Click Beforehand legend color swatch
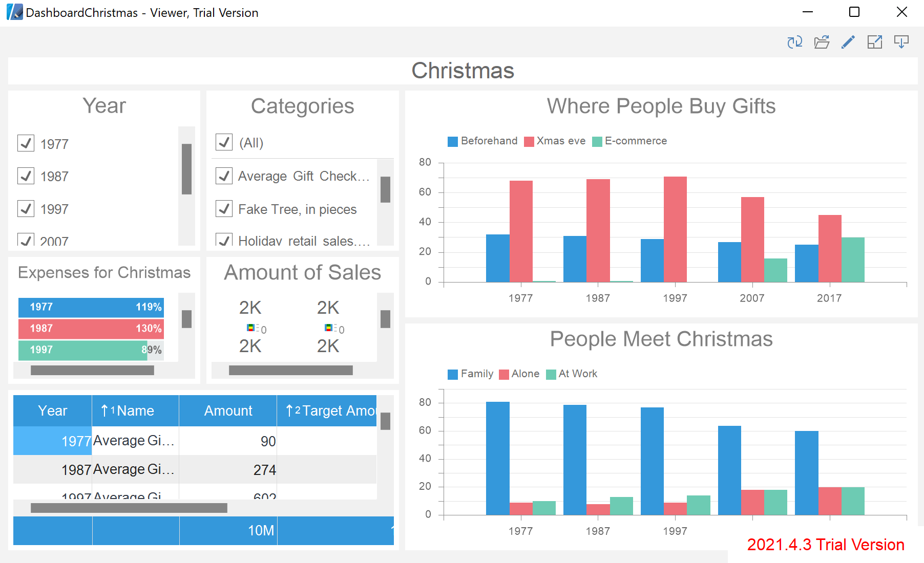Image resolution: width=924 pixels, height=563 pixels. point(453,141)
